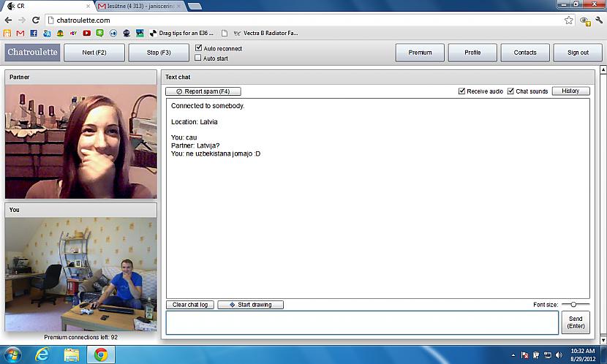Open the blank page bookmark icon
The image size is (607, 364).
pos(224,34)
